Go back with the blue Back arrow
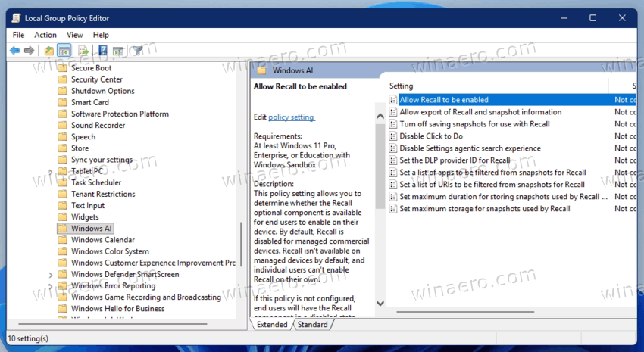Screen dimensions: 644x352 click(x=15, y=51)
